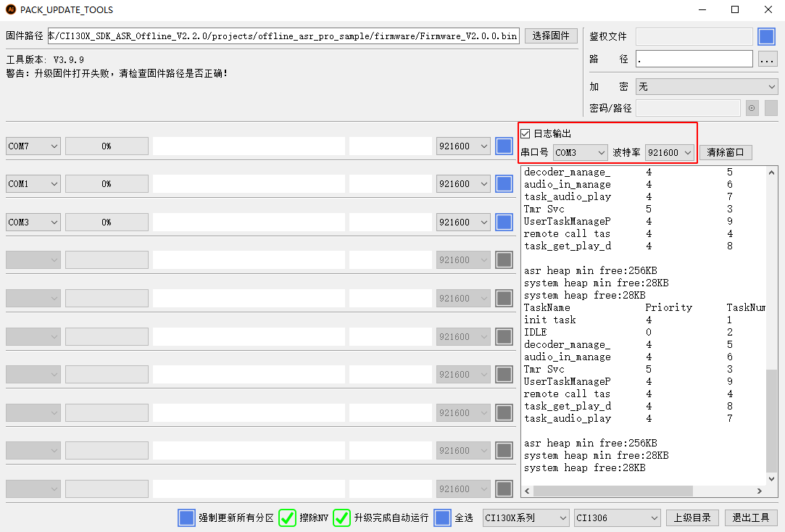785x532 pixels.
Task: Click the 选择固件 button
Action: pyautogui.click(x=551, y=36)
